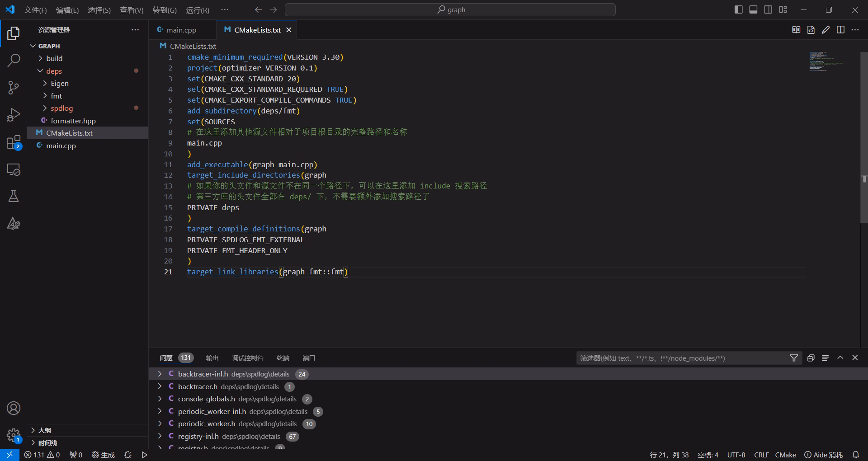
Task: Click the open changes file icon in editor toolbar
Action: tap(811, 30)
